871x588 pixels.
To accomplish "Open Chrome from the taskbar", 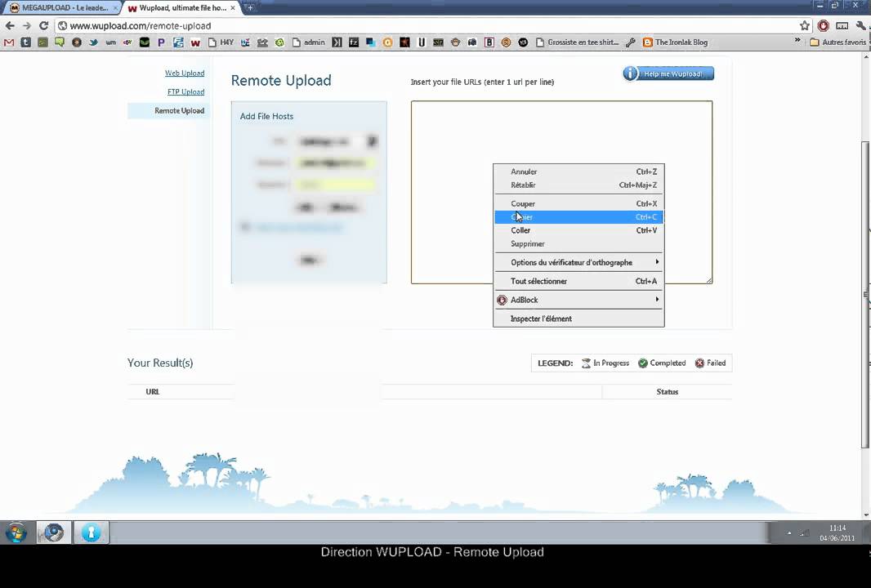I will pos(53,532).
